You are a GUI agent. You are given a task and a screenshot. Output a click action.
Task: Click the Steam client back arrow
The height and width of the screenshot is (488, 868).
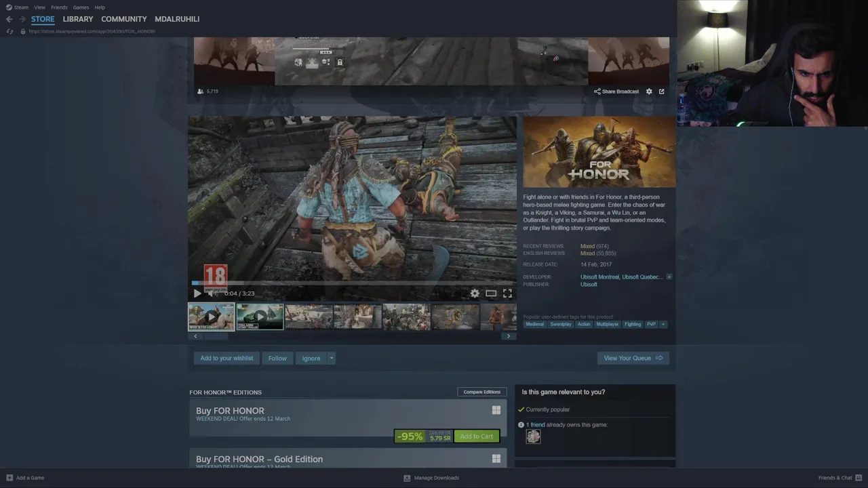tap(9, 19)
